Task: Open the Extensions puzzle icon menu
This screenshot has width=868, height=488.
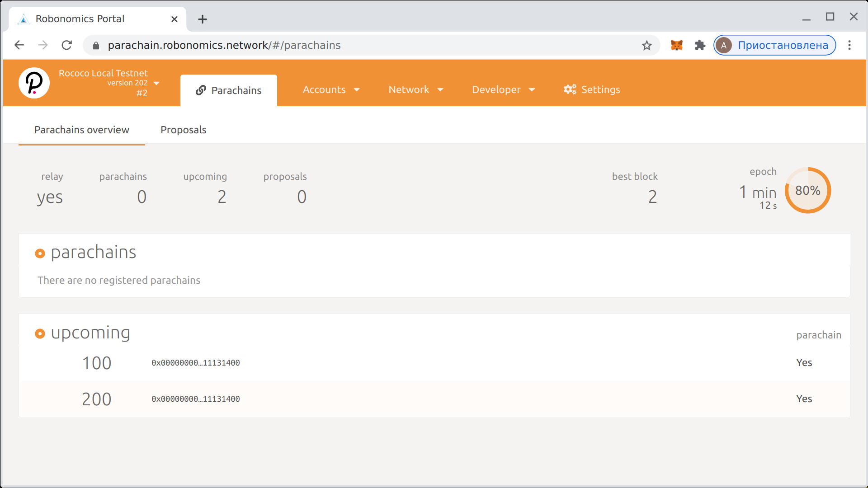Action: point(700,45)
